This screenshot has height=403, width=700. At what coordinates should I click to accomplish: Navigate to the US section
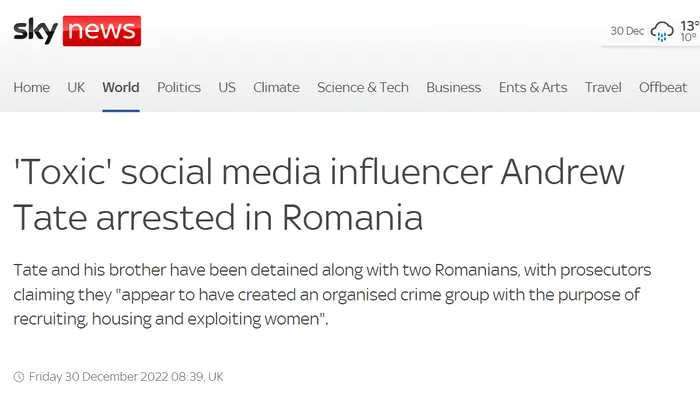227,87
